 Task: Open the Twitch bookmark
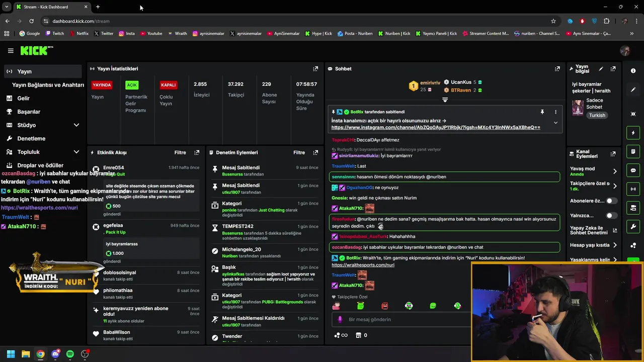[55, 34]
